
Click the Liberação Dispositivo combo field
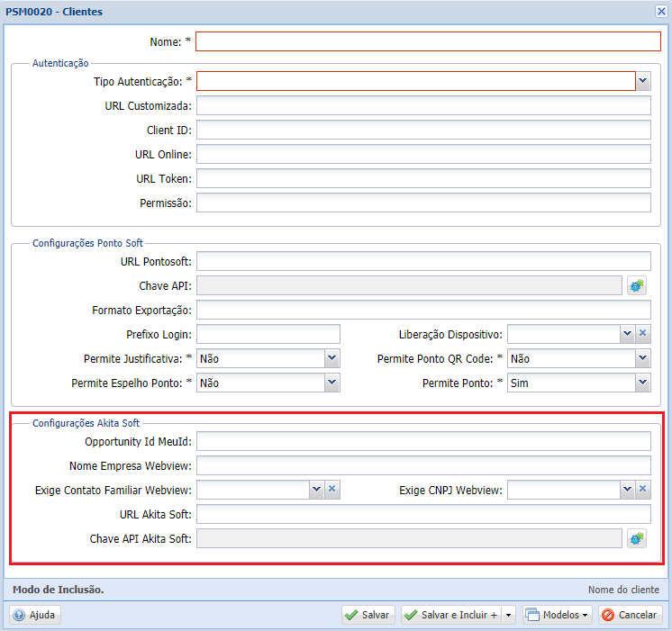(564, 334)
